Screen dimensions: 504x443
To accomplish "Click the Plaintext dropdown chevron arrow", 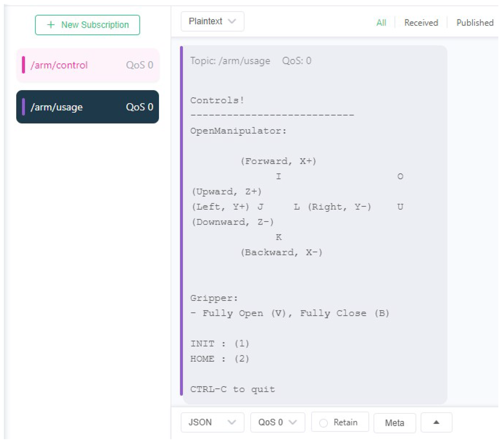I will [x=232, y=21].
